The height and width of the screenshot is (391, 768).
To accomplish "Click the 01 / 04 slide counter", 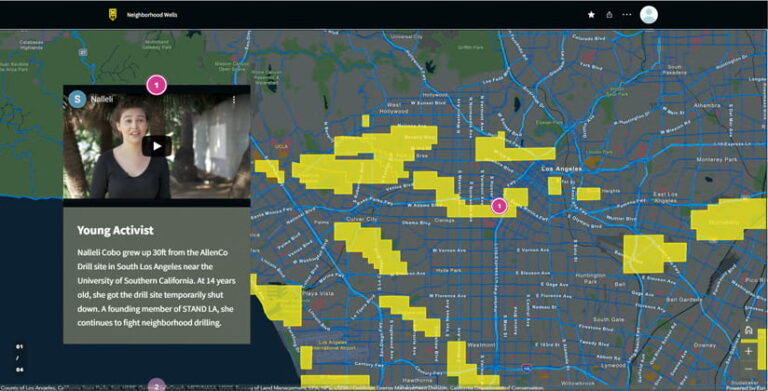I will [x=20, y=358].
